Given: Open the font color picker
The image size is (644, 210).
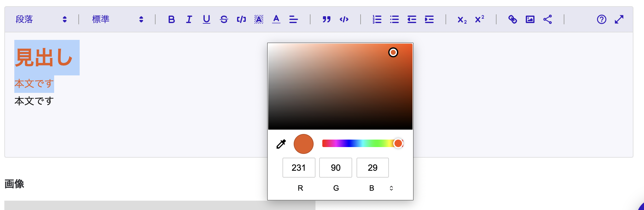Looking at the screenshot, I should (276, 19).
